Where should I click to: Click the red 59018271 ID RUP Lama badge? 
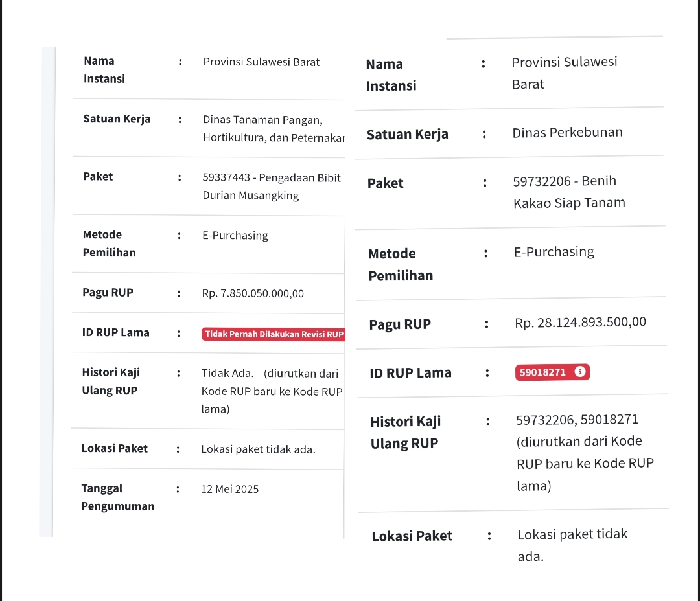pos(542,372)
